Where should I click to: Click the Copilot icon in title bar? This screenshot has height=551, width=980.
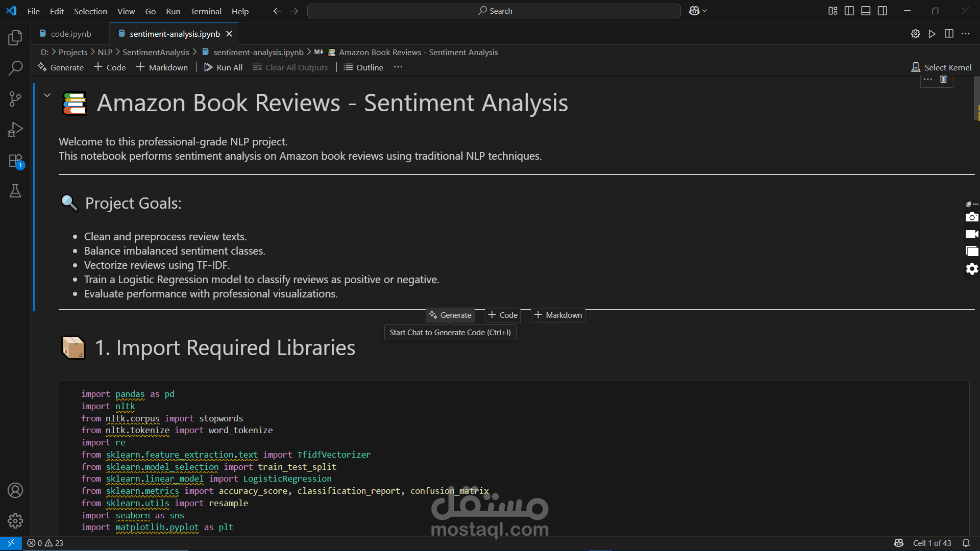pos(694,11)
